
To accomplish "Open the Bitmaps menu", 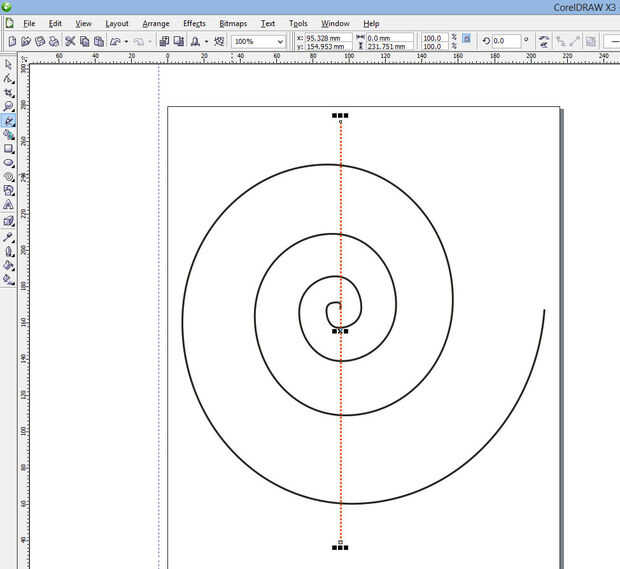I will point(233,23).
